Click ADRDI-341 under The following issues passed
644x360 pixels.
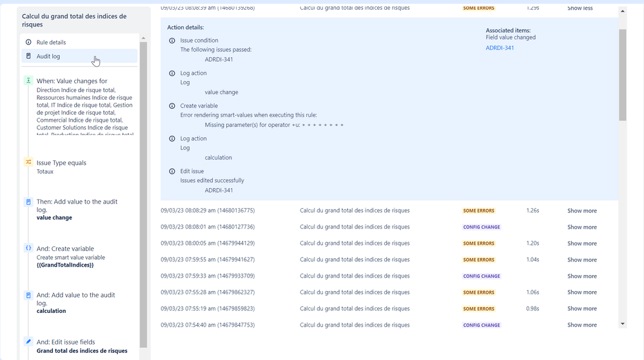[x=219, y=59]
